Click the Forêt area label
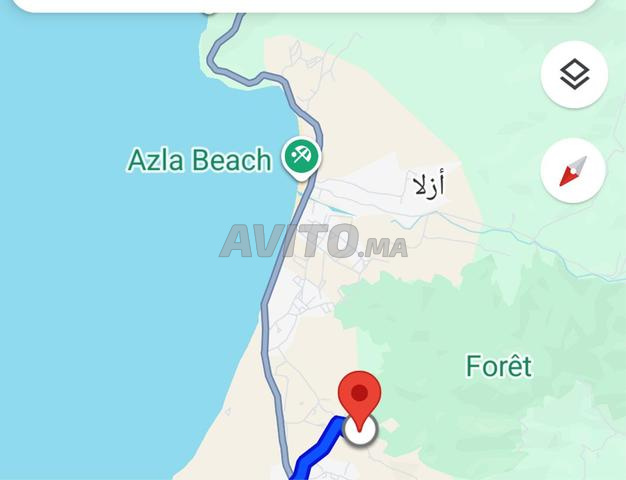 coord(499,366)
